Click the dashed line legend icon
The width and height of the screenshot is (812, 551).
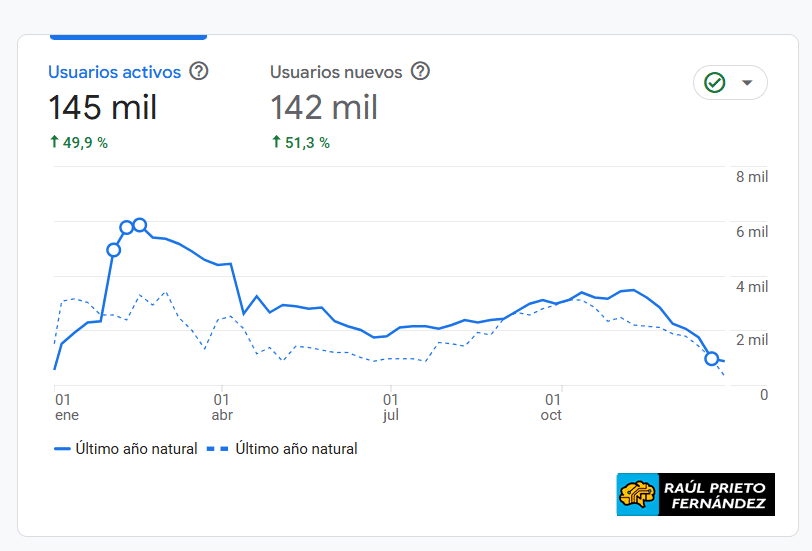pyautogui.click(x=218, y=449)
